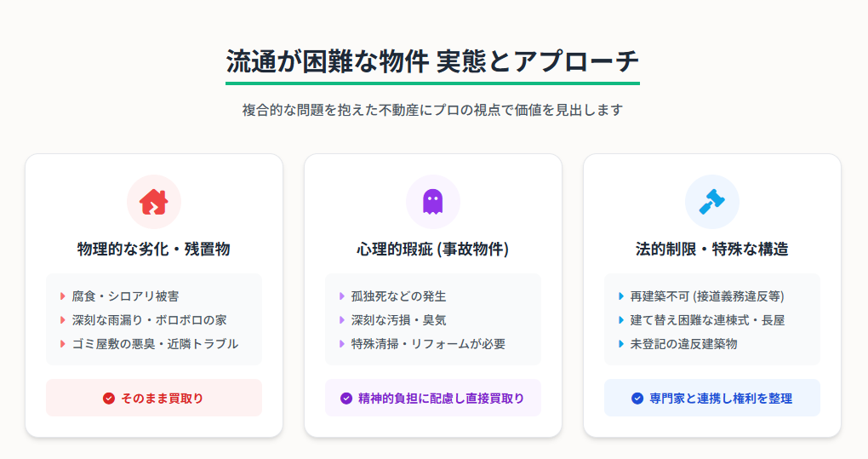The width and height of the screenshot is (868, 459).
Task: Click the blue arrow before 未登記の違反建築物
Action: tap(620, 344)
